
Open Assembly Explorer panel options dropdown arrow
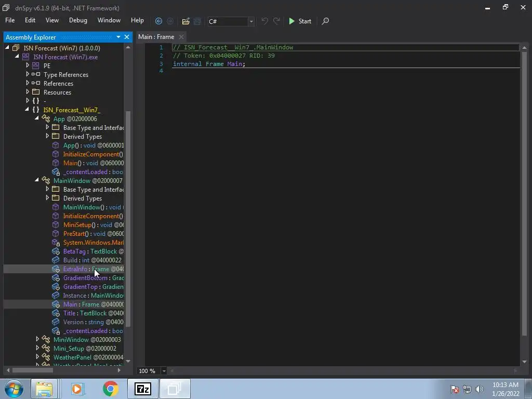pyautogui.click(x=118, y=37)
